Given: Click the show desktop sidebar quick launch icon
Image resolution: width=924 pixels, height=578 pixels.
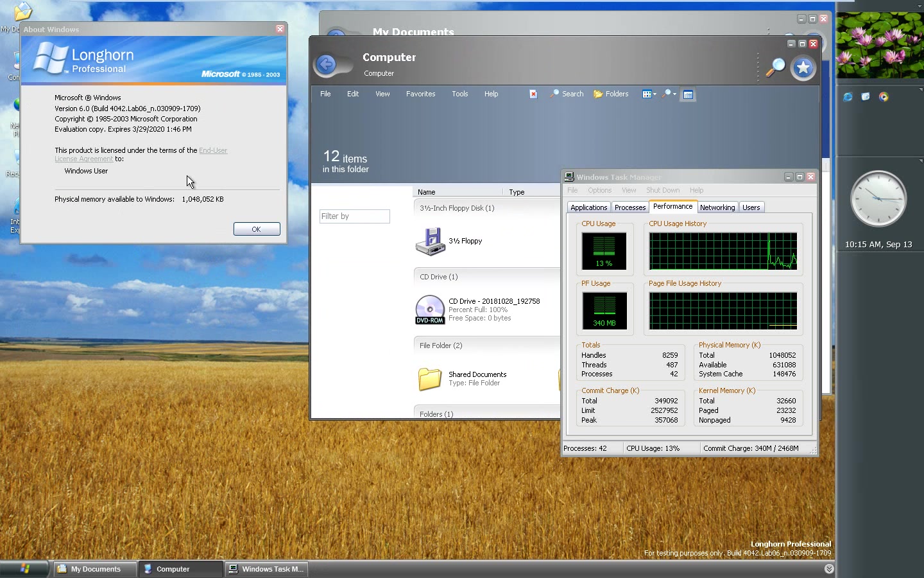Looking at the screenshot, I should coord(866,97).
